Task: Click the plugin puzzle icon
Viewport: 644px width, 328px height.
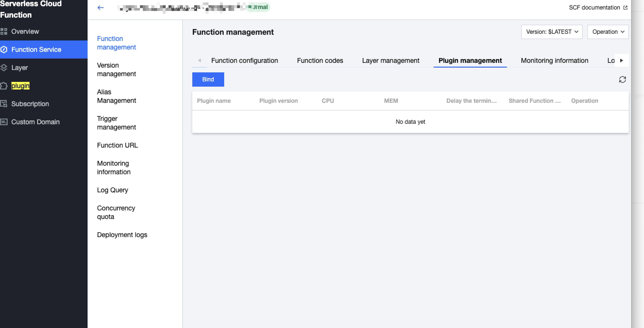Action: pyautogui.click(x=4, y=86)
